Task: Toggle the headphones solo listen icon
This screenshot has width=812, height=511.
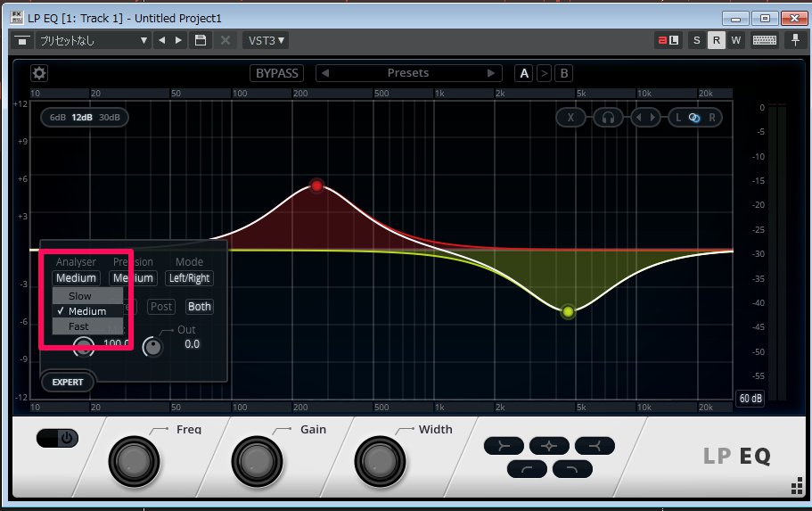Action: (x=608, y=118)
